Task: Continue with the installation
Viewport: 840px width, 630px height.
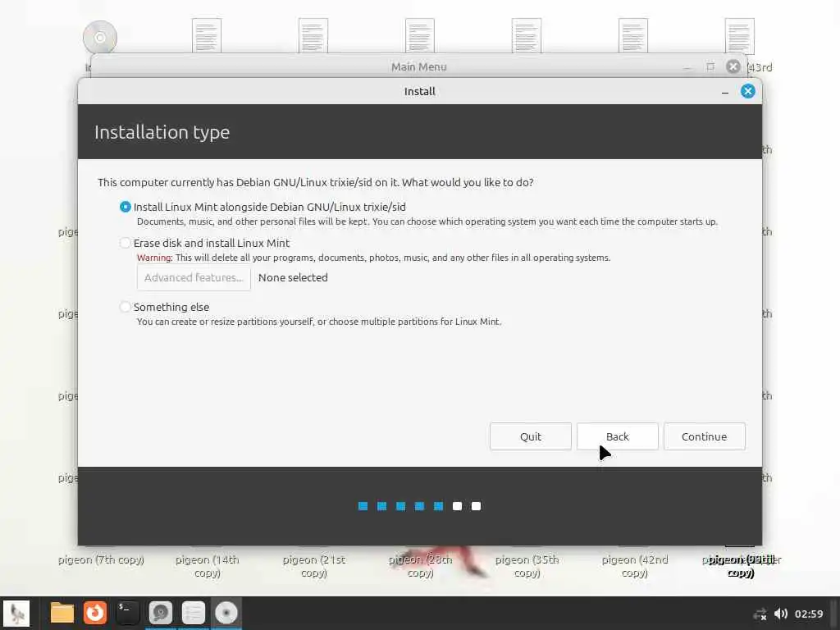Action: click(704, 436)
